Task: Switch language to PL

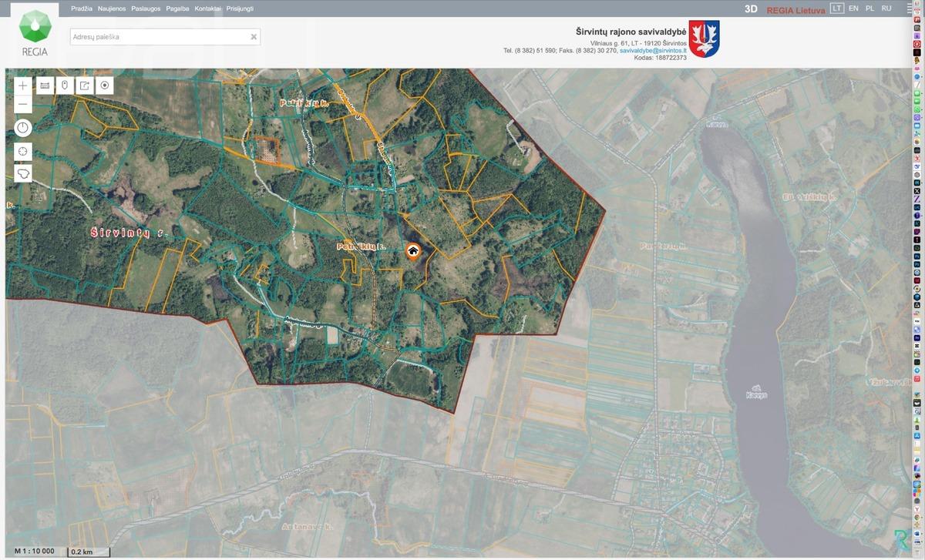Action: (869, 8)
